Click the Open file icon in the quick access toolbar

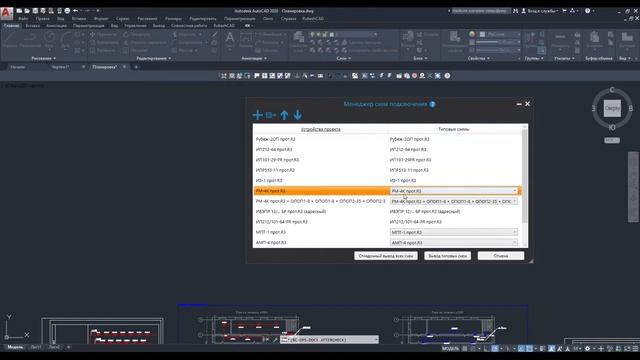click(27, 11)
